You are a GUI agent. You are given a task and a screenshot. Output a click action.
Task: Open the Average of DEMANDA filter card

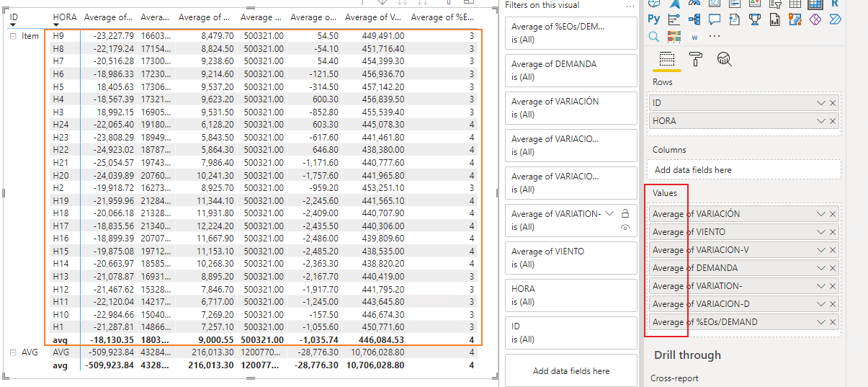(571, 70)
